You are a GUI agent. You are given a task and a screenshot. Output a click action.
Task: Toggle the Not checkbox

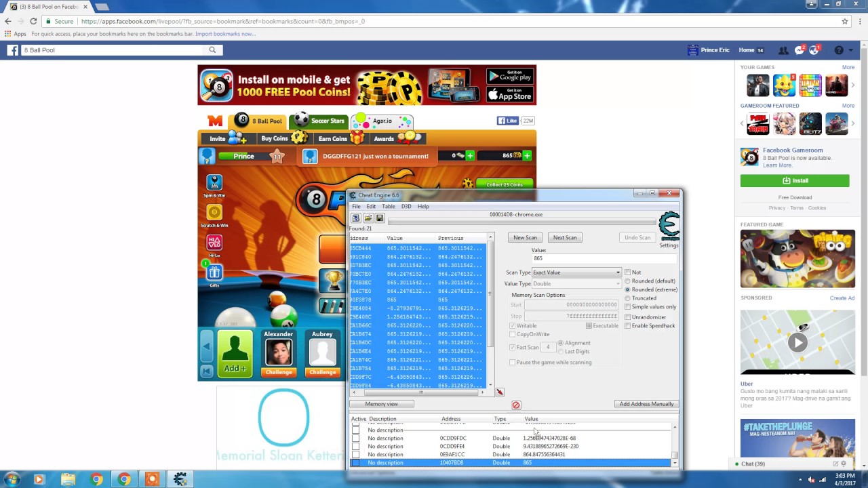point(627,272)
